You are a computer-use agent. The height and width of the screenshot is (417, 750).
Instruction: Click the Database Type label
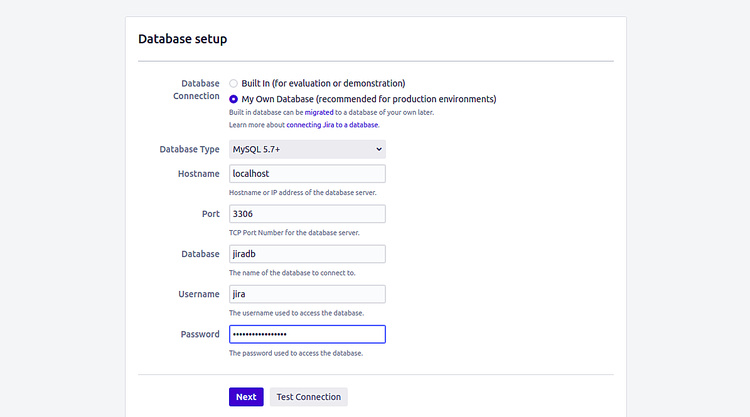[189, 149]
